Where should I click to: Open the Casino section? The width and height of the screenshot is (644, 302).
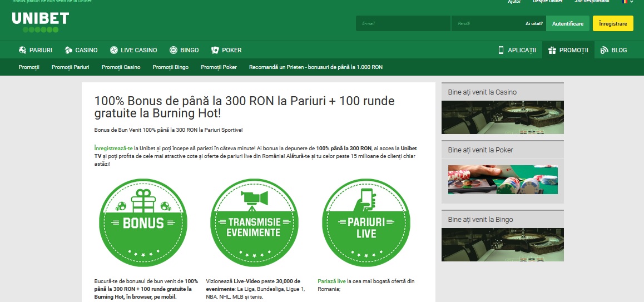tap(81, 50)
